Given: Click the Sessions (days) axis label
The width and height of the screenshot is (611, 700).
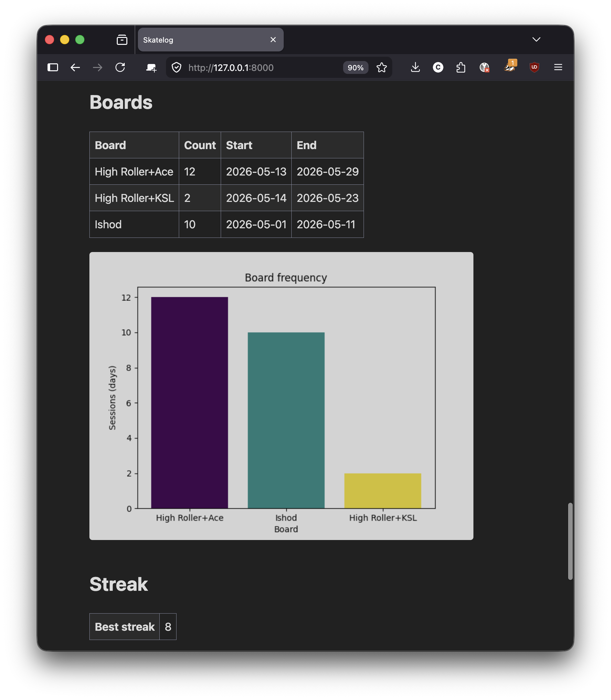Looking at the screenshot, I should pyautogui.click(x=112, y=398).
